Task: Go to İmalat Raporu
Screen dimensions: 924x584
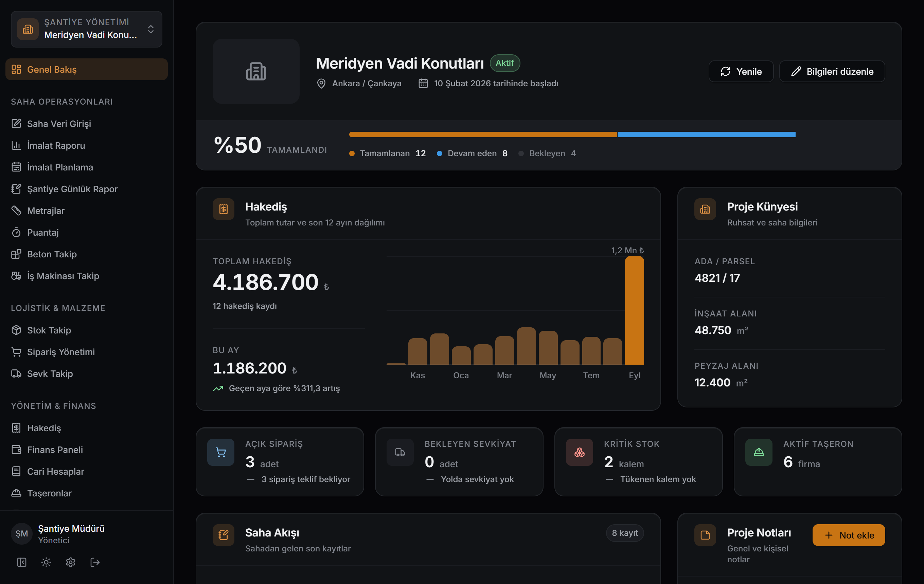Action: point(86,145)
